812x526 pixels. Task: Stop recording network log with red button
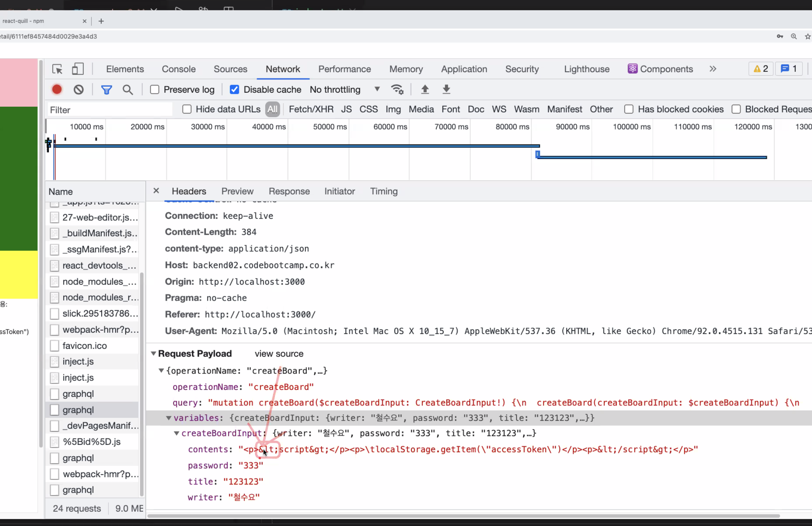coord(57,90)
